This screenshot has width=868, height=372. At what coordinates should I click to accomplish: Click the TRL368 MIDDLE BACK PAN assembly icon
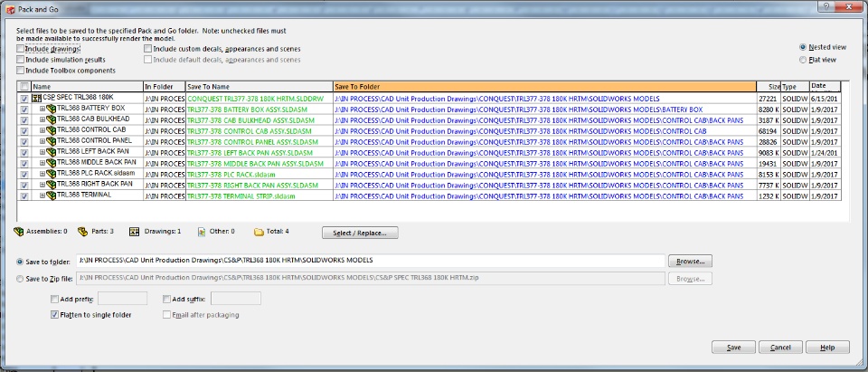[x=52, y=163]
